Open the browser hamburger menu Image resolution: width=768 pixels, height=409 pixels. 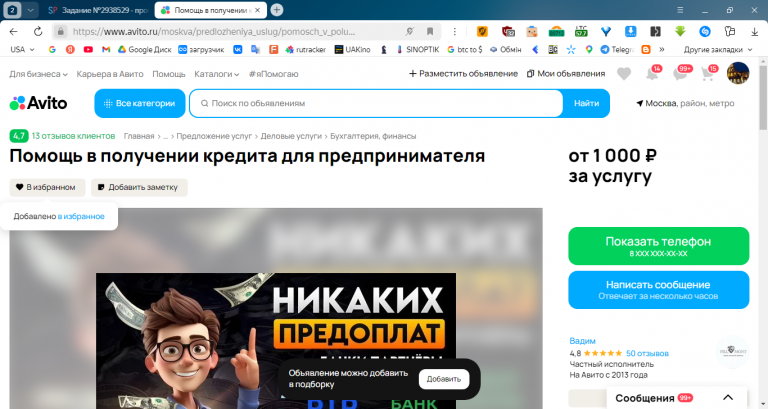click(x=680, y=10)
